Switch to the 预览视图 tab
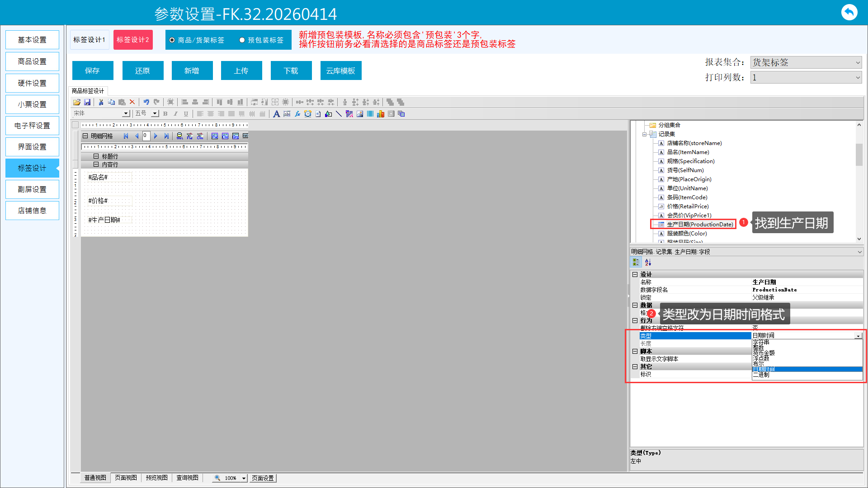 [156, 478]
